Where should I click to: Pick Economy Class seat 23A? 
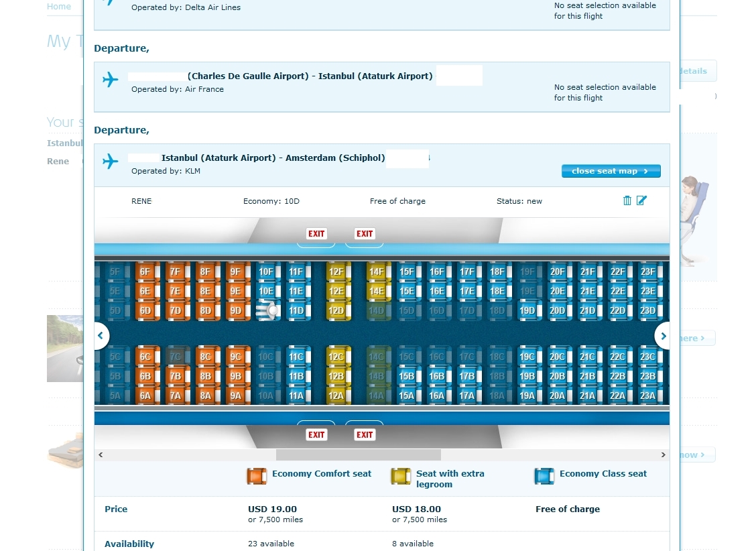point(647,395)
